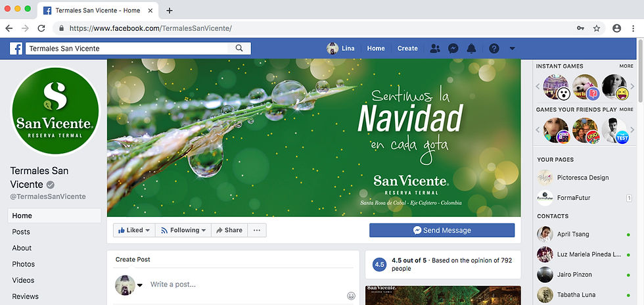The width and height of the screenshot is (644, 305).
Task: Show previous Instant Games
Action: (538, 86)
